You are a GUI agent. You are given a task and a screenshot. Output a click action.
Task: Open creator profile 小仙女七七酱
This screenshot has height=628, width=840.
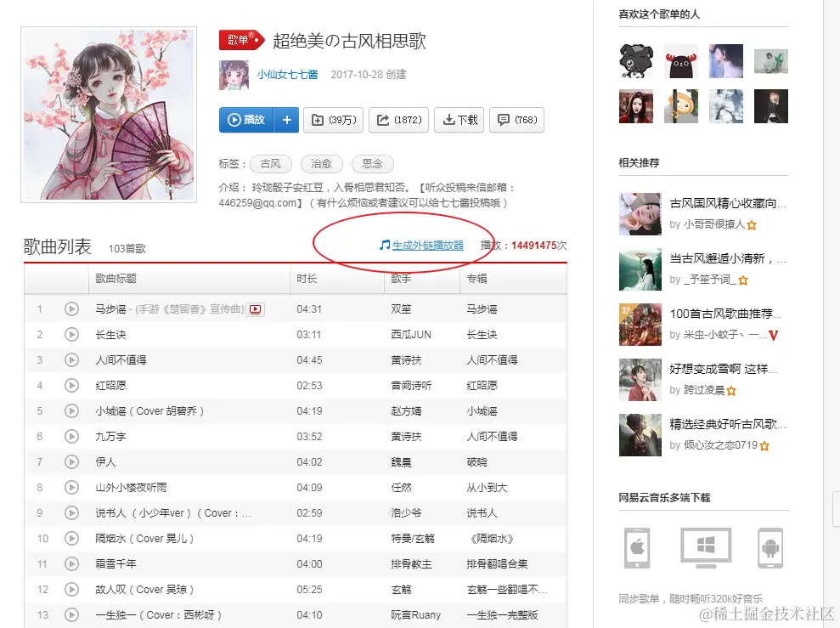click(x=287, y=75)
